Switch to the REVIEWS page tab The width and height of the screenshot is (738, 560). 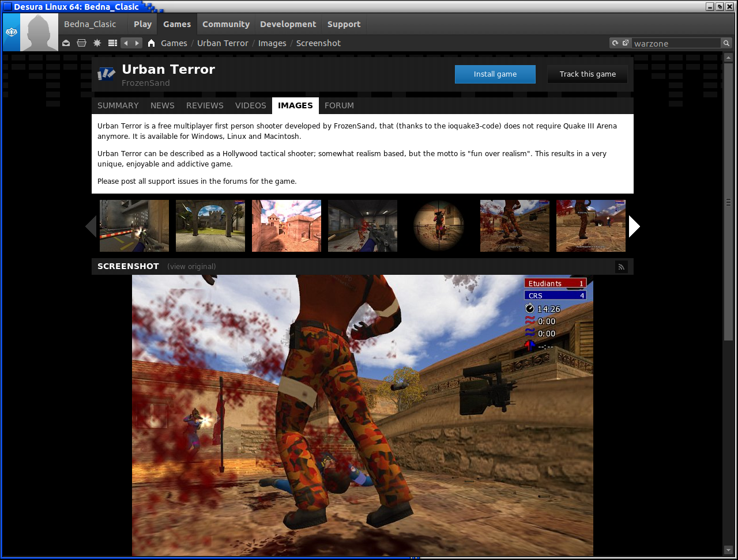click(x=205, y=105)
